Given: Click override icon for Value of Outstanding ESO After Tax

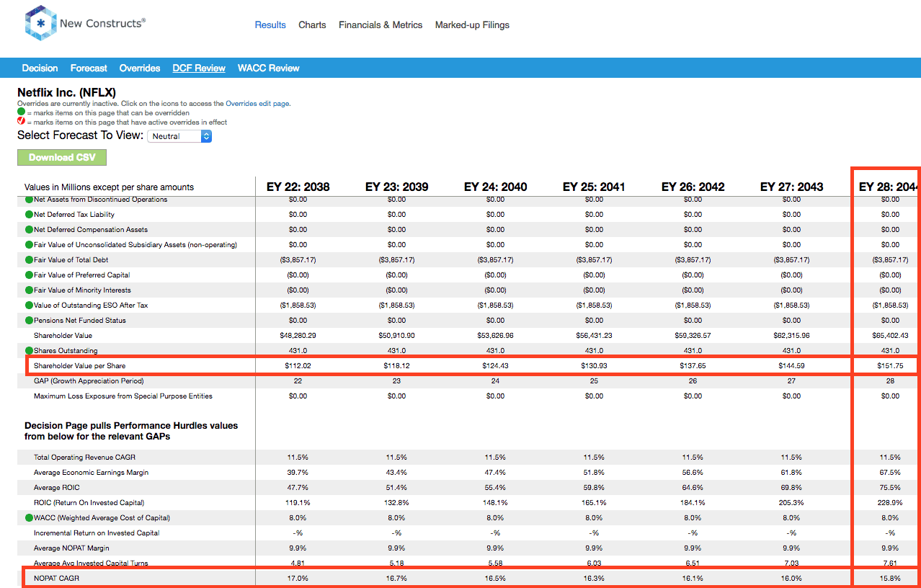Looking at the screenshot, I should coord(30,306).
